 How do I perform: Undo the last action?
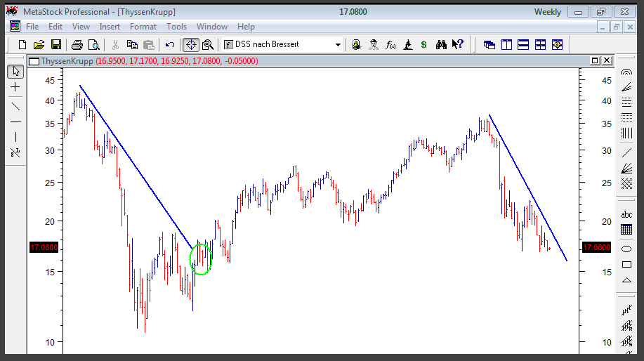pyautogui.click(x=170, y=45)
